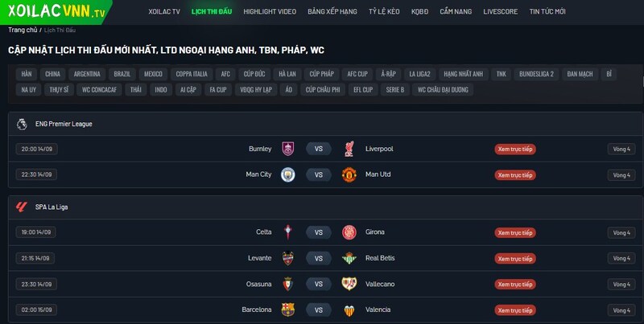Open the Highlight Video menu
Viewport: 644px width, 324px height.
click(270, 11)
